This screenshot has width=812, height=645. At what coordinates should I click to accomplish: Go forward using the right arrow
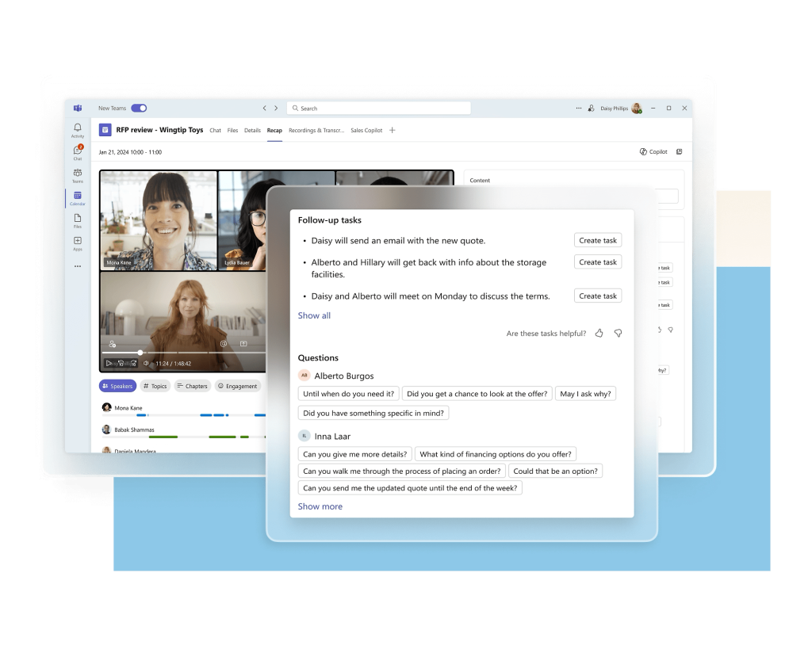click(276, 109)
